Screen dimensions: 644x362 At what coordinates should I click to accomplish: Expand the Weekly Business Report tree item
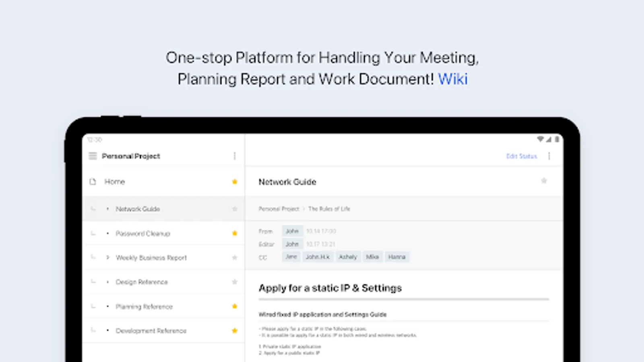click(107, 257)
